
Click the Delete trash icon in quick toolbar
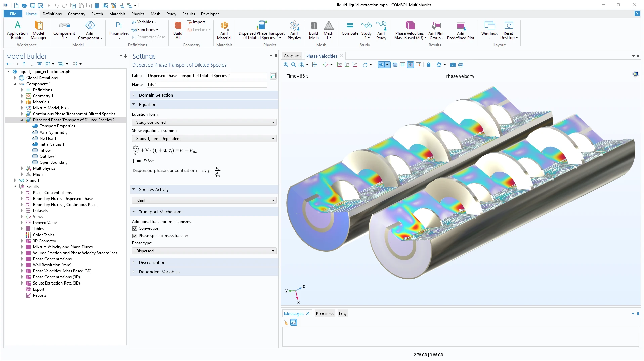[97, 5]
